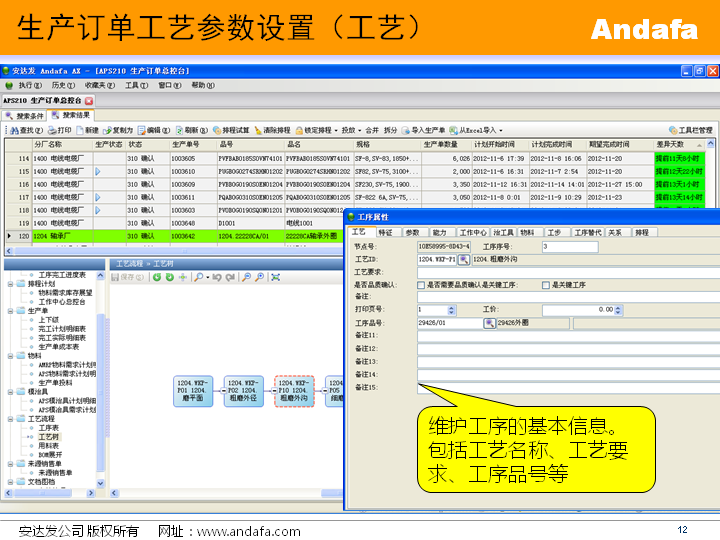This screenshot has height=540, width=720.
Task: Close the APS210 生产订单总控台 tab
Action: (x=89, y=101)
